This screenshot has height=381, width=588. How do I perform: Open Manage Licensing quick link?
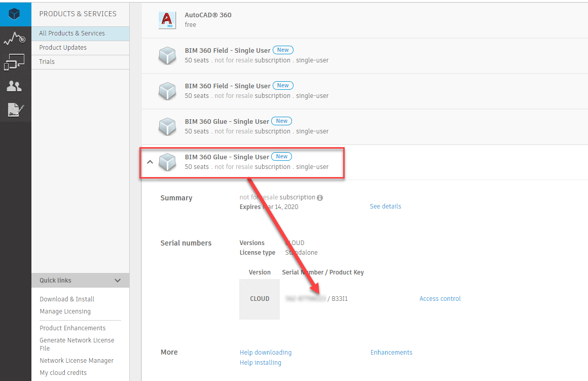click(65, 311)
